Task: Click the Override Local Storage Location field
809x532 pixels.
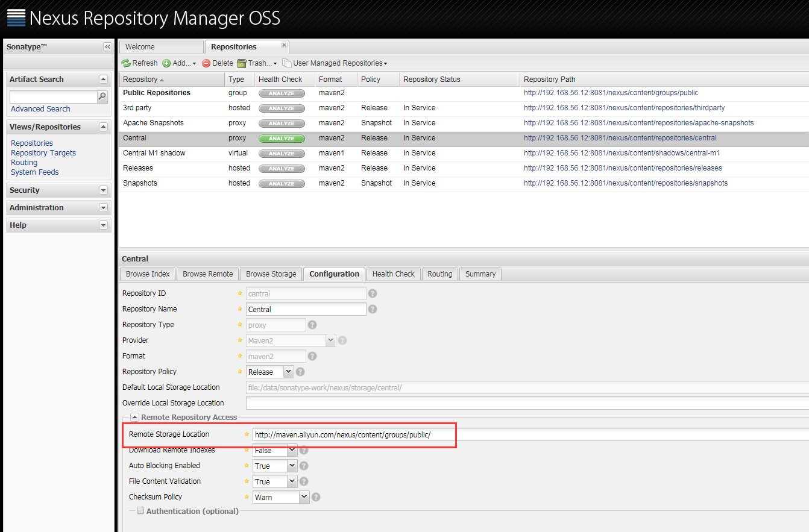Action: (x=527, y=403)
